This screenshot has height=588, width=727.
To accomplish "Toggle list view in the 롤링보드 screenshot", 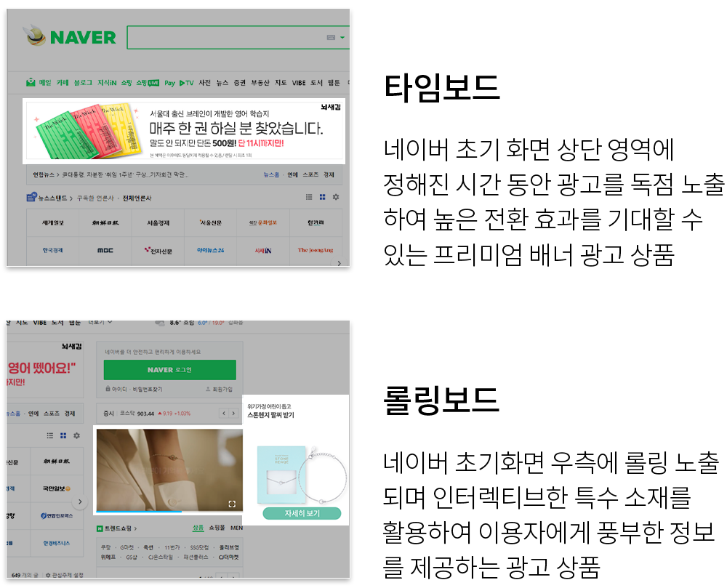I will coord(50,435).
